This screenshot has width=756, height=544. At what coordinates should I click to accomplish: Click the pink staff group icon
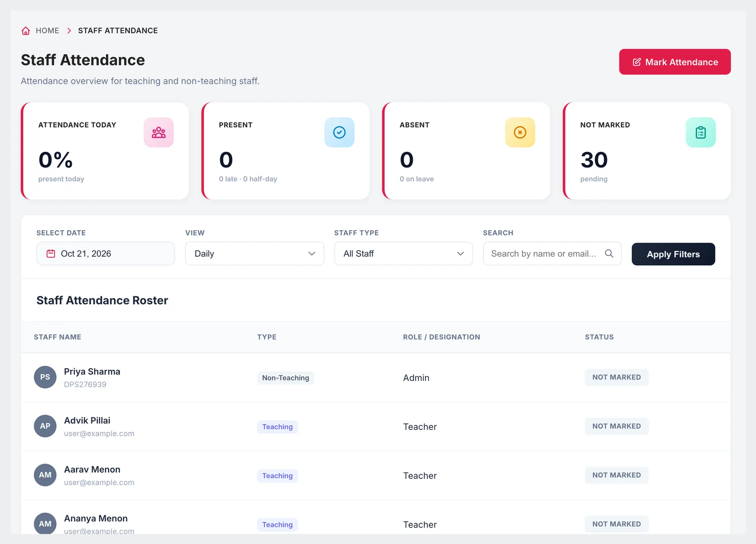[x=159, y=132]
